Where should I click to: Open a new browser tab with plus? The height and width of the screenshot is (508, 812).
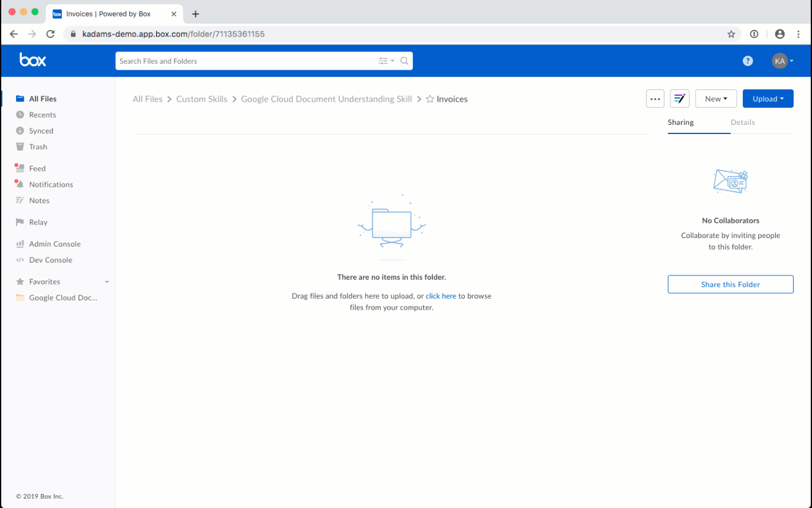[x=195, y=14]
